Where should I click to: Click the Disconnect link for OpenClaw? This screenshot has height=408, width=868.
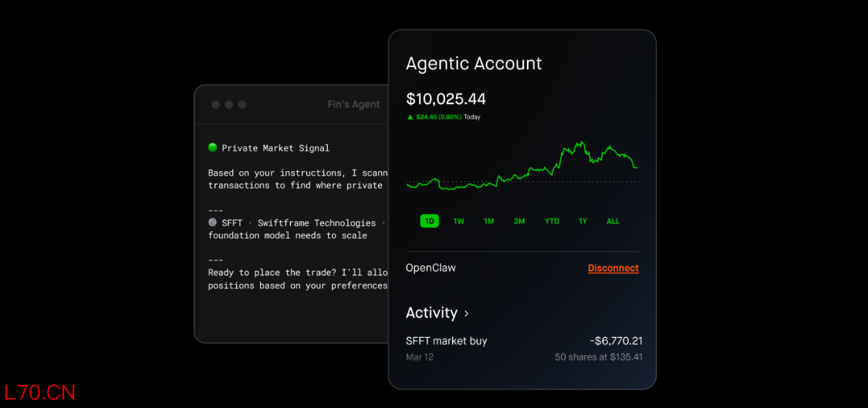(613, 268)
